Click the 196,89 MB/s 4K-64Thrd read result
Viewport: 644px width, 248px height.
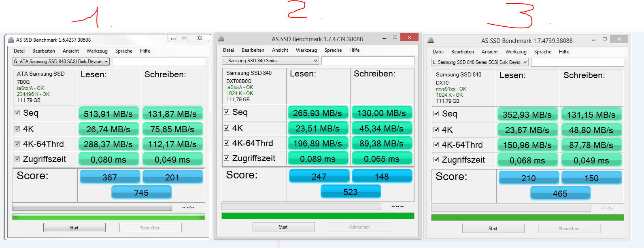pos(318,144)
